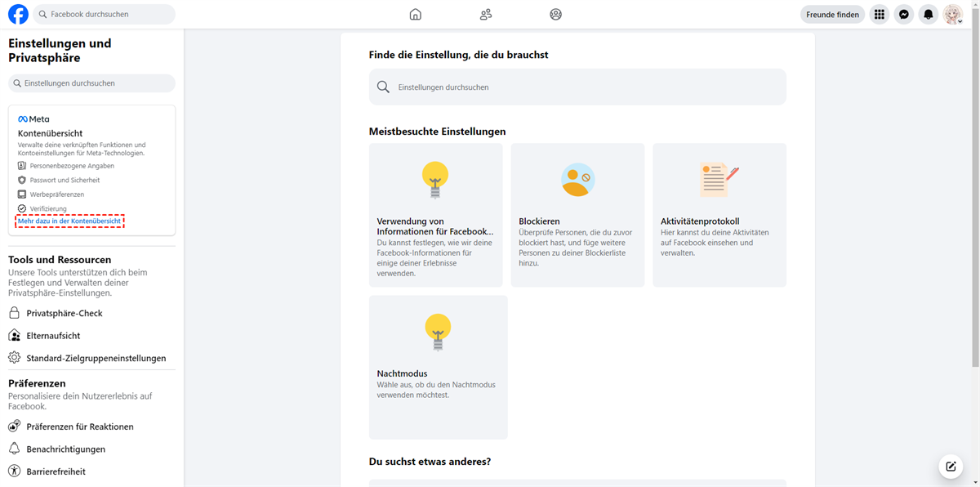Image resolution: width=980 pixels, height=487 pixels.
Task: Open the Aktivitätenprotokoll card title
Action: 700,221
